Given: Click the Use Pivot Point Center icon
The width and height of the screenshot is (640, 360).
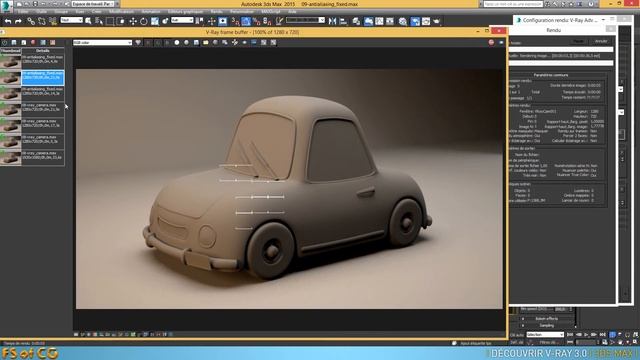Looking at the screenshot, I should (200, 21).
